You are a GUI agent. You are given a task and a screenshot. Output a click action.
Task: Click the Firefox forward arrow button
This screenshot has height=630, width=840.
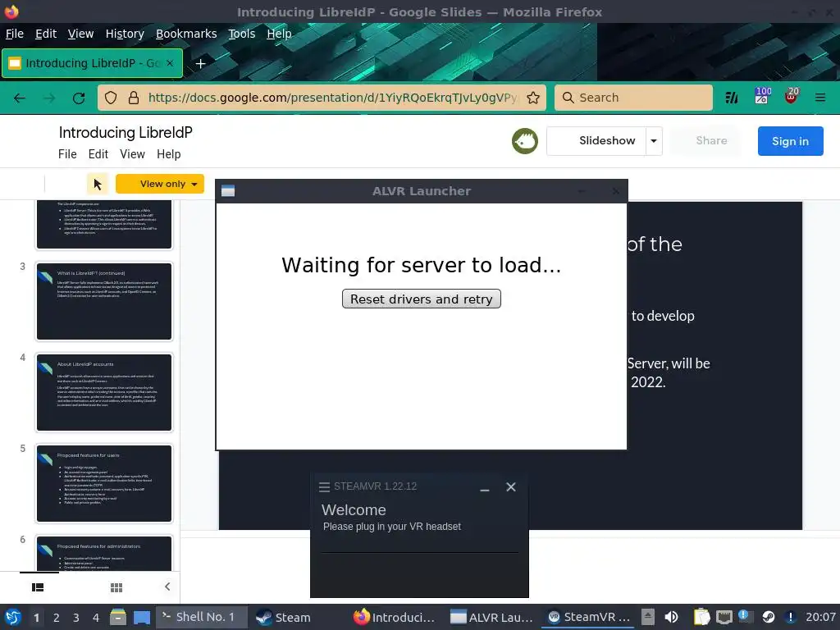pos(49,98)
